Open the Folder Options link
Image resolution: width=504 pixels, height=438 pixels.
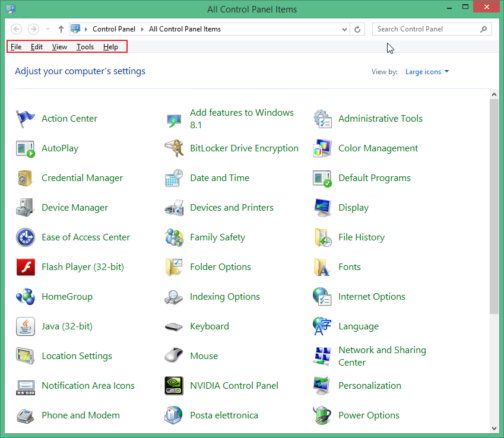click(220, 267)
